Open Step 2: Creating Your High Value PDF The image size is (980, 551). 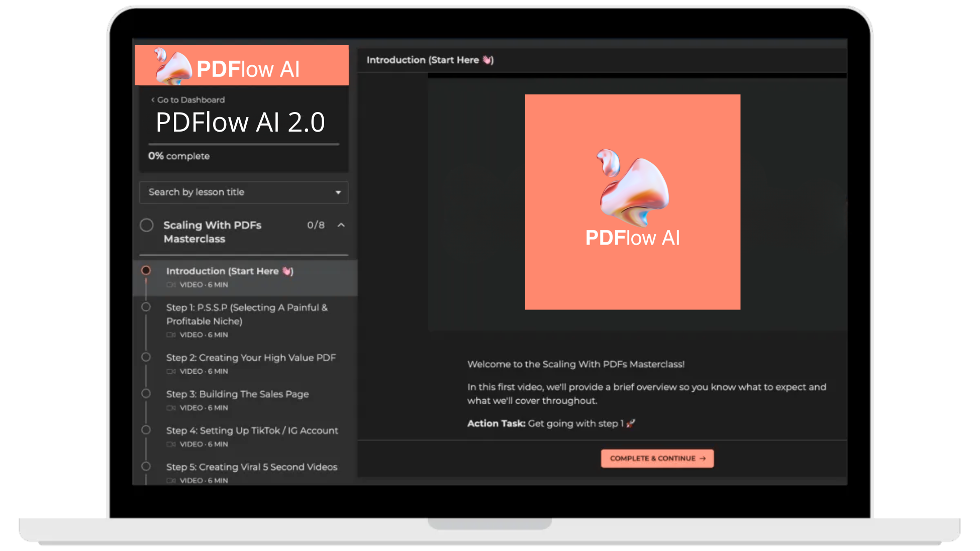click(251, 358)
